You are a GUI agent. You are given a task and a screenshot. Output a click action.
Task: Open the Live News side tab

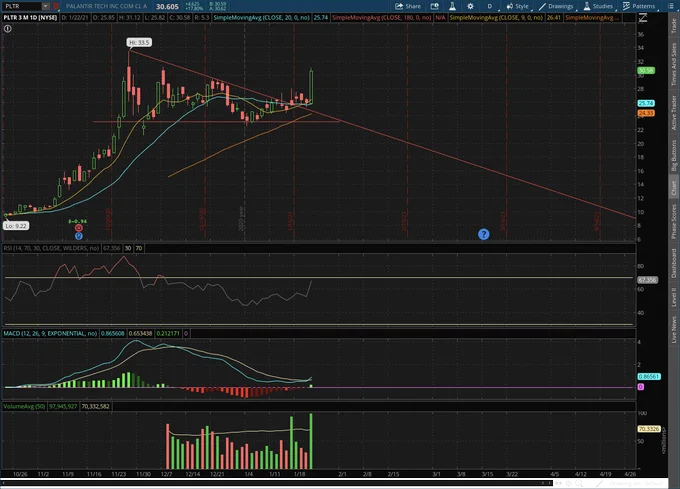[673, 329]
